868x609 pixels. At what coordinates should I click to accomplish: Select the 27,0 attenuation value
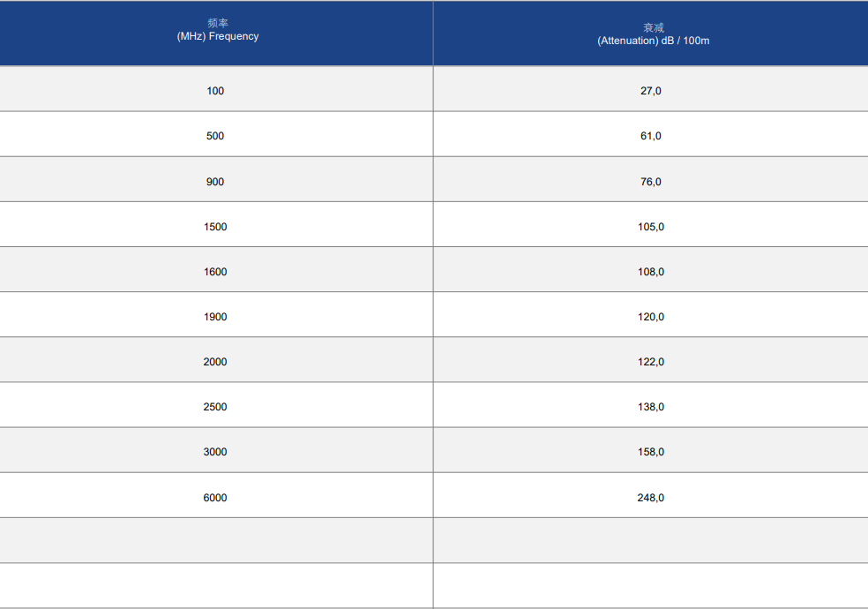650,91
